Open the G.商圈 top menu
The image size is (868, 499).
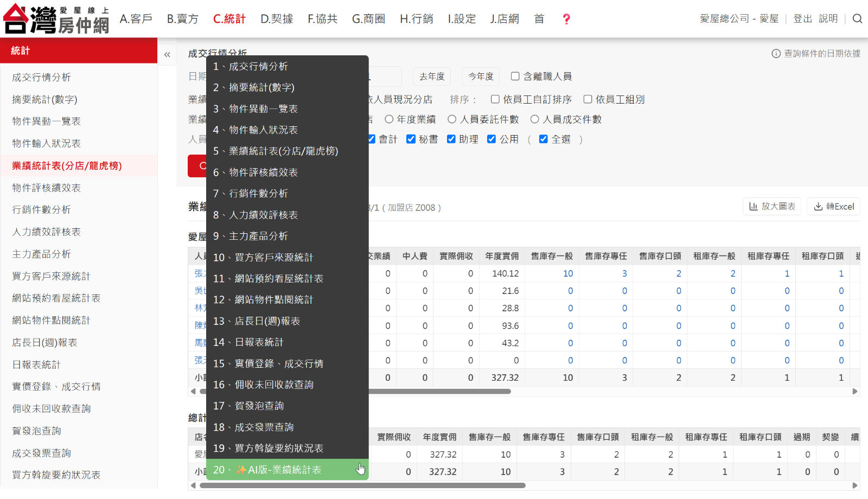click(368, 19)
